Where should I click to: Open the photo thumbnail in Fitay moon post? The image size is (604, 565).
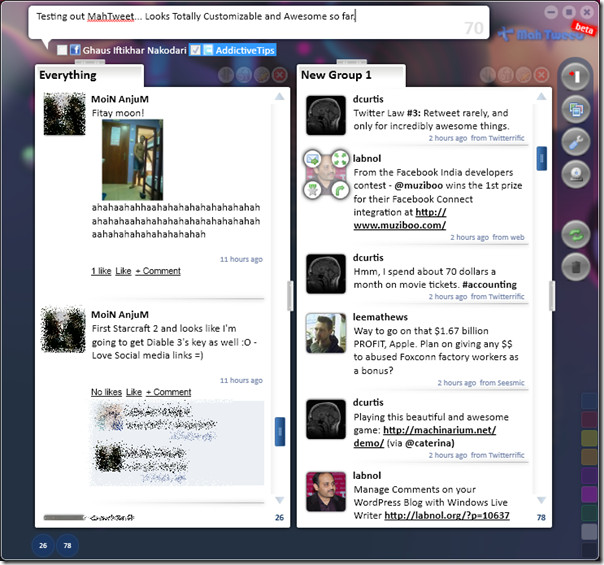pyautogui.click(x=132, y=160)
